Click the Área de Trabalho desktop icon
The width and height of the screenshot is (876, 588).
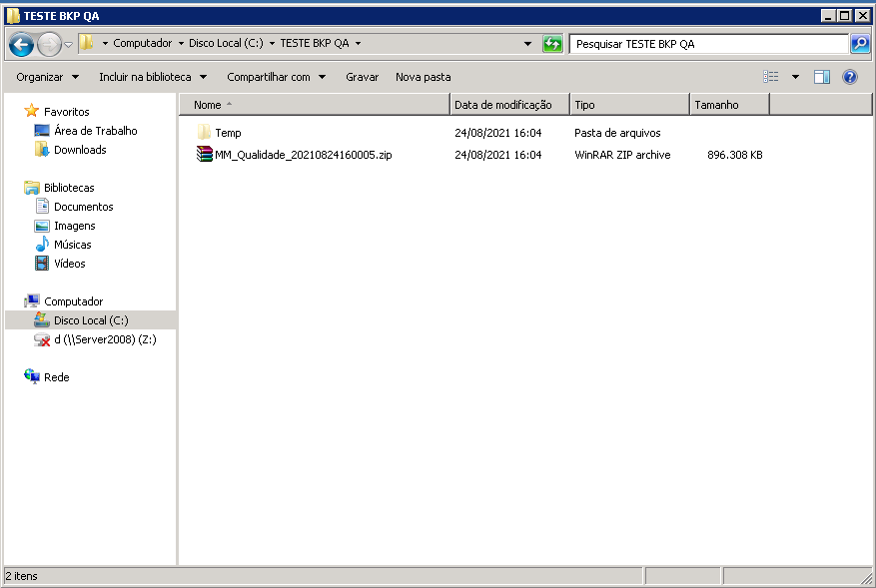[x=42, y=131]
